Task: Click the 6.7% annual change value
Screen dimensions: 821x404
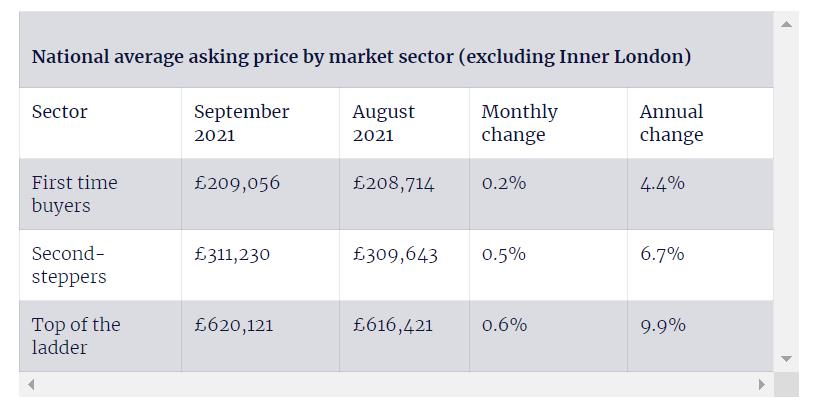Action: [x=662, y=254]
